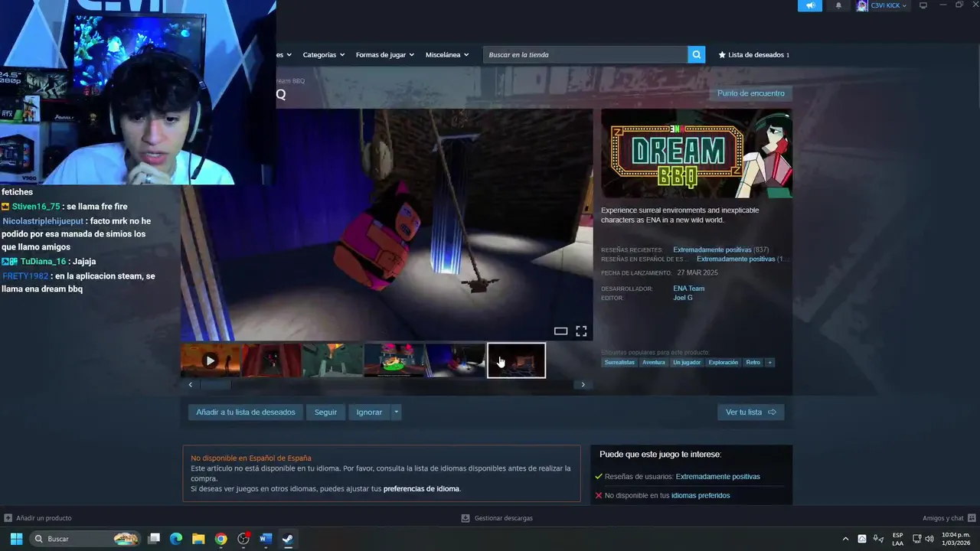Click the Añadir un producto plus icon
The image size is (980, 551).
[8, 518]
